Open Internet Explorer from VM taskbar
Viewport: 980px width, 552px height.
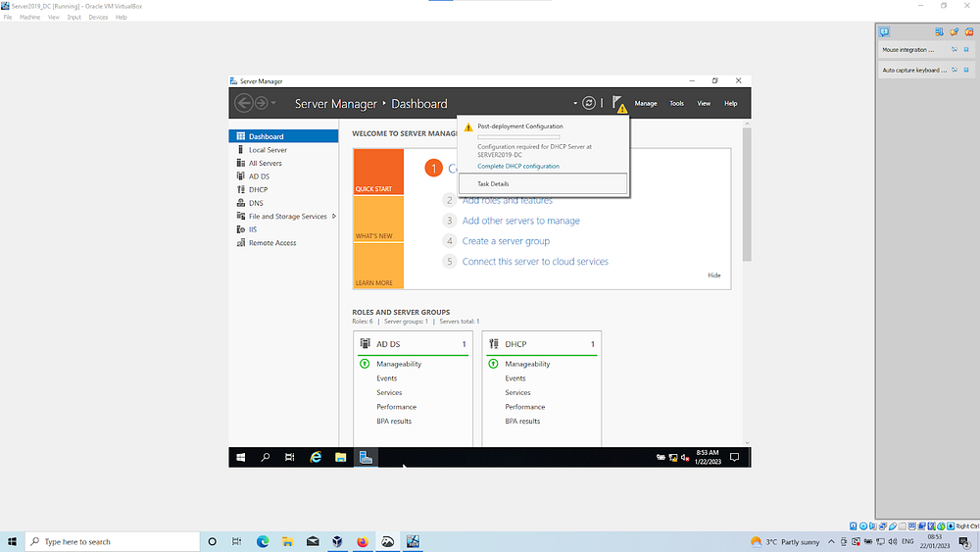tap(316, 457)
